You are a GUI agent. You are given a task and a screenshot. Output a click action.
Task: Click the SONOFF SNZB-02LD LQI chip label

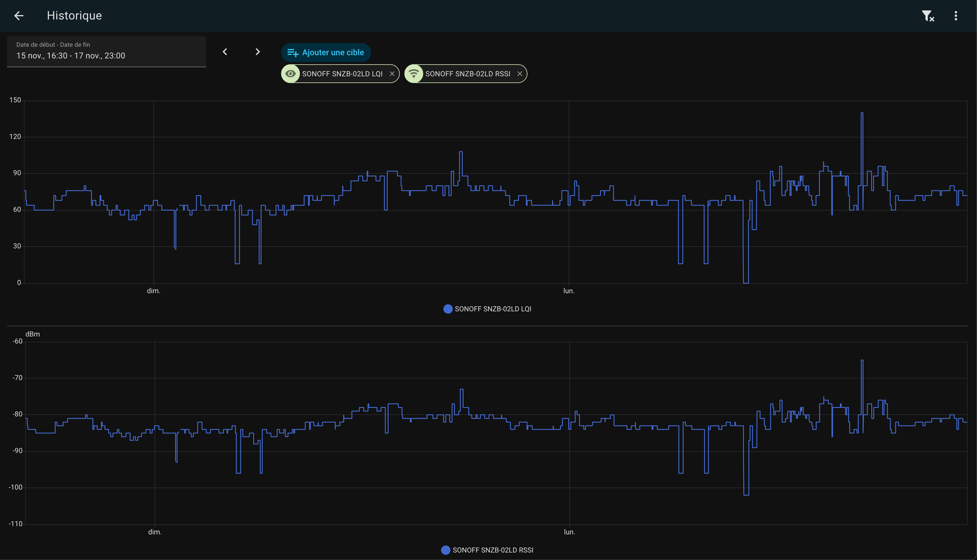tap(342, 74)
